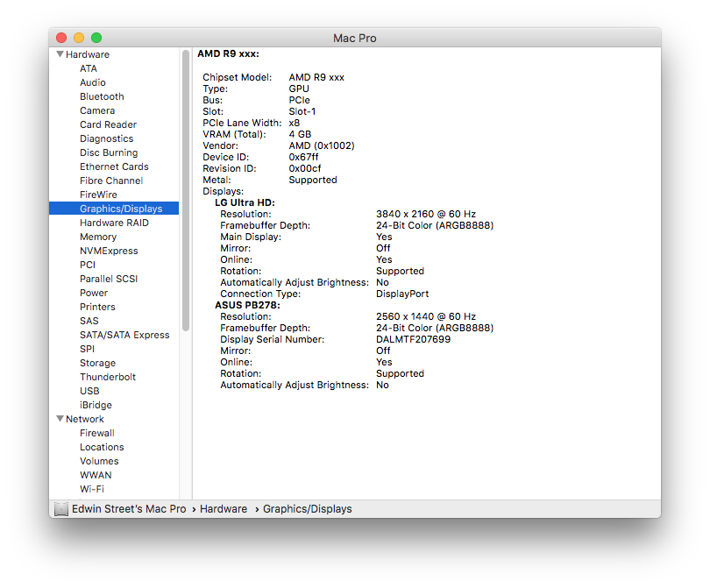Minimize window with the yellow button

coord(79,38)
